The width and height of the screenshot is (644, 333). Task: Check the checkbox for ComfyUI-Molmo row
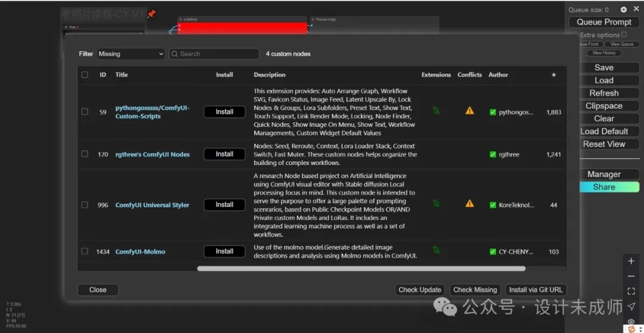(85, 251)
